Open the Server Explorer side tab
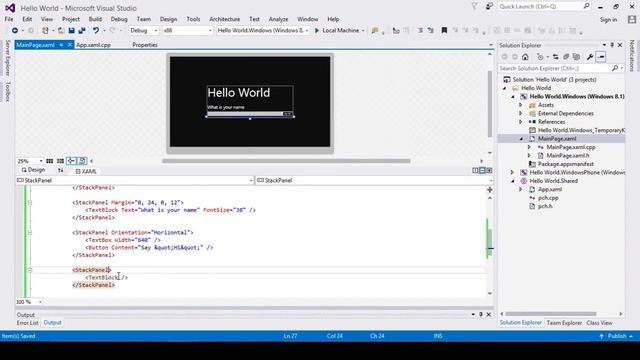Screen dimensions: 640x360 [7, 58]
